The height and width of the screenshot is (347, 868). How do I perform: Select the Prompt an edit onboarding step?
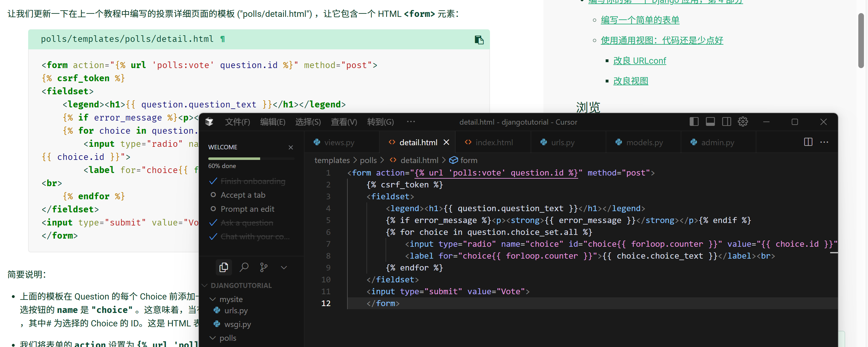tap(247, 209)
